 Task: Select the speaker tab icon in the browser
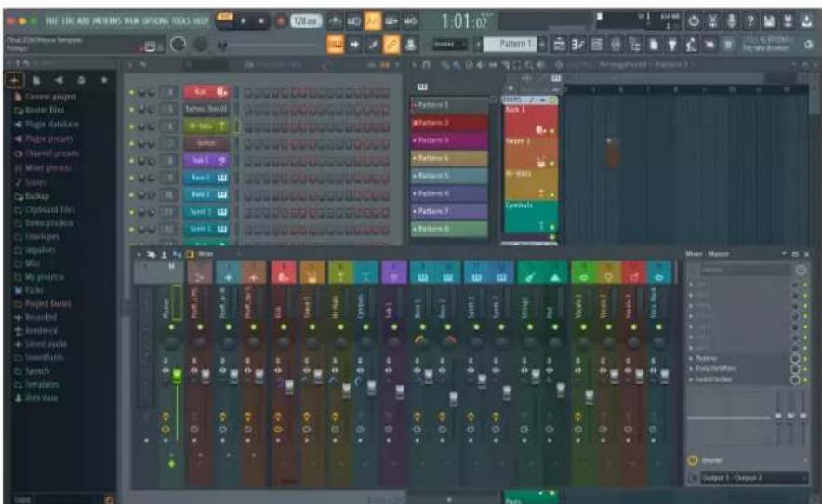(x=59, y=80)
